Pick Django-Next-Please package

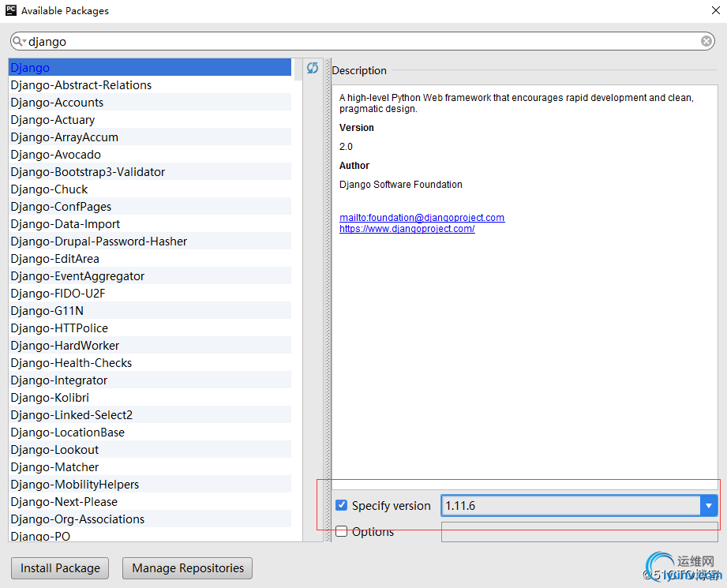[x=150, y=502]
